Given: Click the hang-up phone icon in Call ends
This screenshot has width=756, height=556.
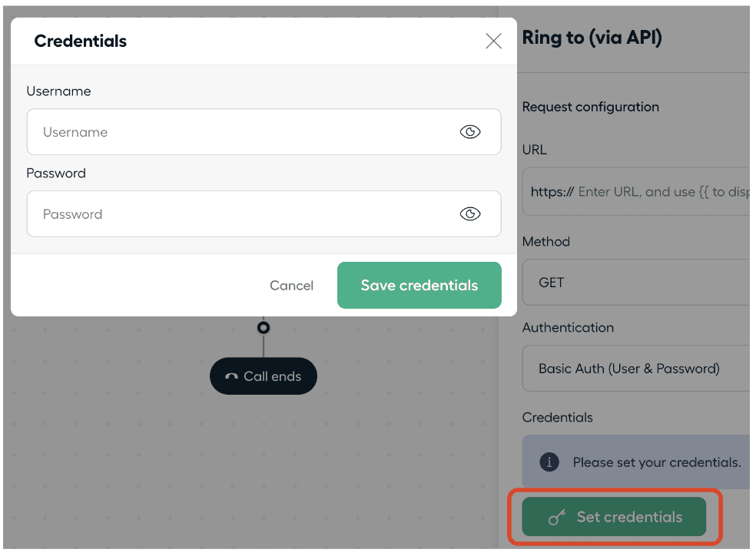Looking at the screenshot, I should (x=231, y=377).
